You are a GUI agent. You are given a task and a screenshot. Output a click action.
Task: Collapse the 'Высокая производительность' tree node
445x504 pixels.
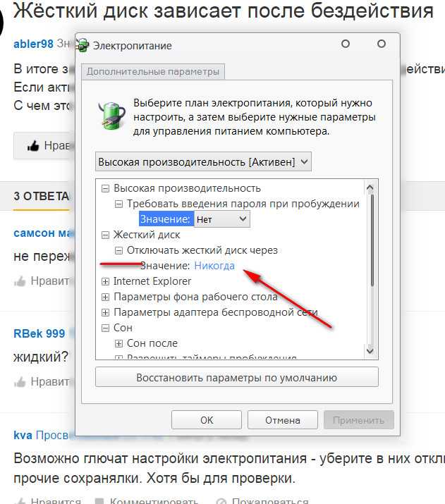click(106, 188)
